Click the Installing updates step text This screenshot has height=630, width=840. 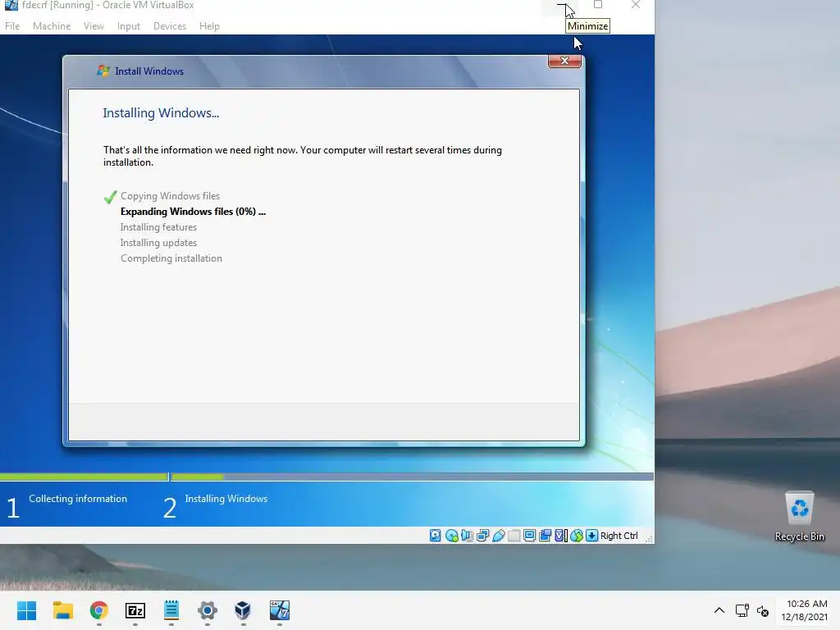[x=158, y=243]
